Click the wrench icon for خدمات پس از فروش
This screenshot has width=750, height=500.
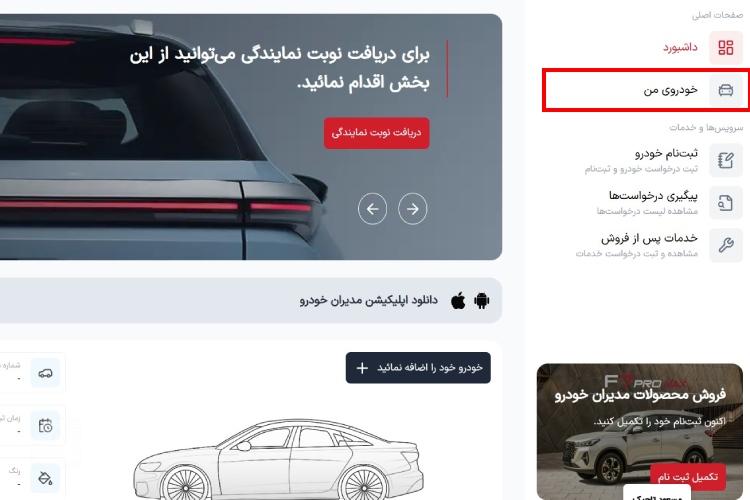[726, 245]
